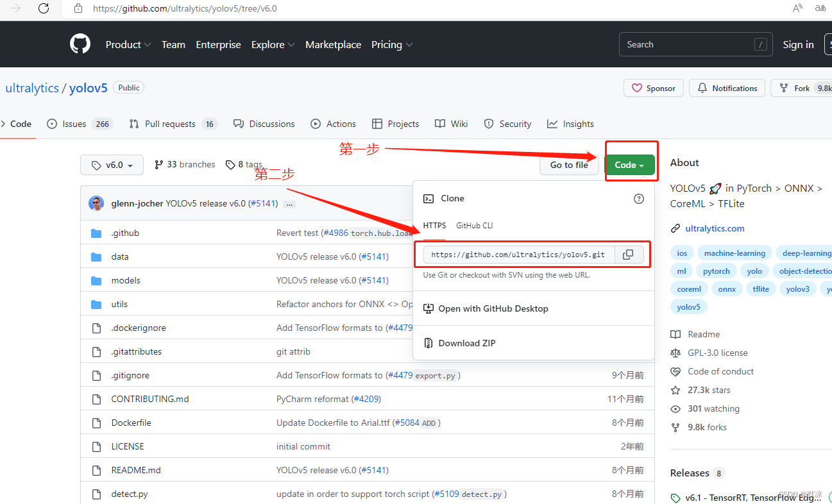
Task: Click the onnx topic tag
Action: click(x=727, y=289)
